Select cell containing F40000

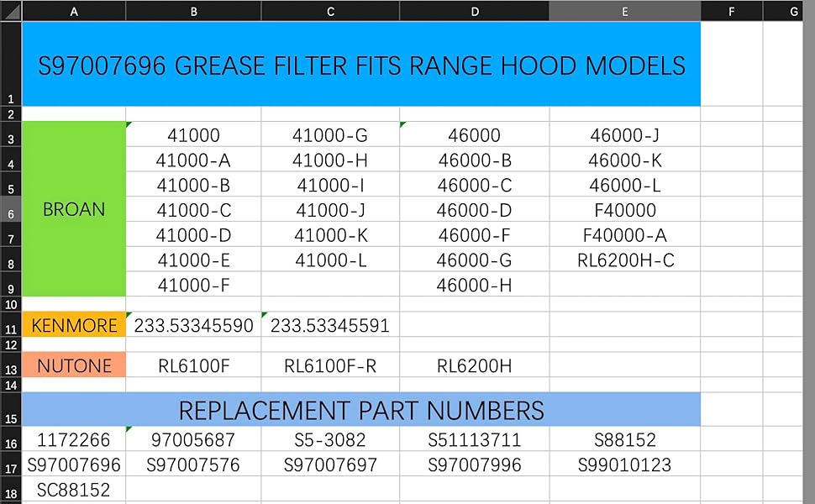[625, 209]
